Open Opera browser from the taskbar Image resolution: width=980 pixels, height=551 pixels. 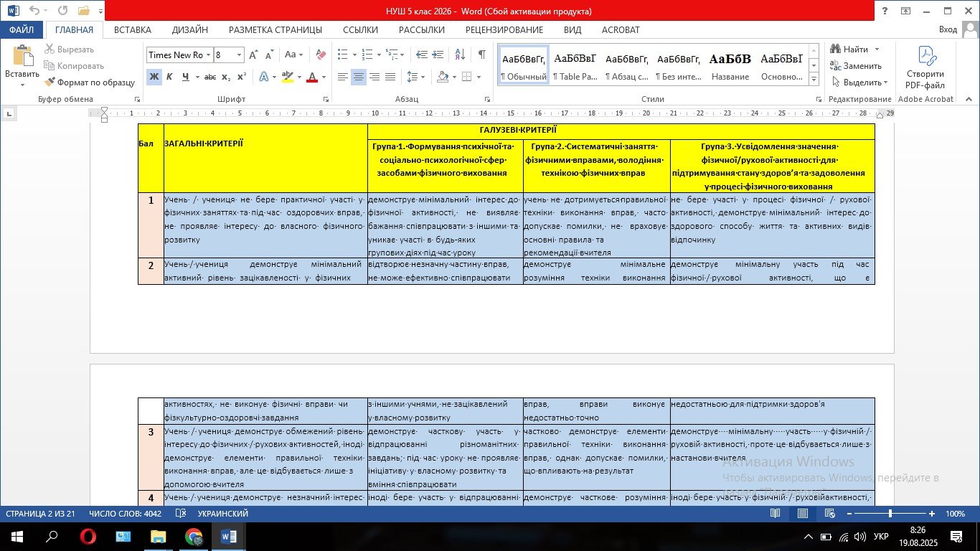coord(88,536)
